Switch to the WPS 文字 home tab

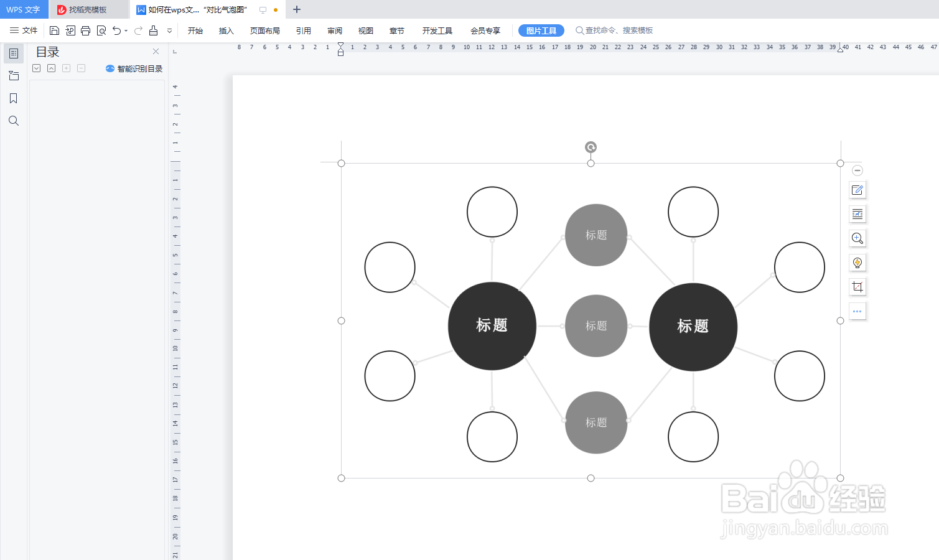click(24, 9)
